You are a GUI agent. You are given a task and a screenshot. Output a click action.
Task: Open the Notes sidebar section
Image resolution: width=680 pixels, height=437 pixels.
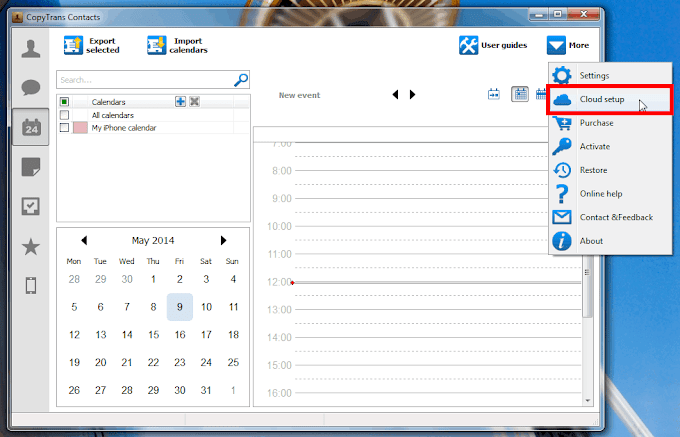[31, 167]
